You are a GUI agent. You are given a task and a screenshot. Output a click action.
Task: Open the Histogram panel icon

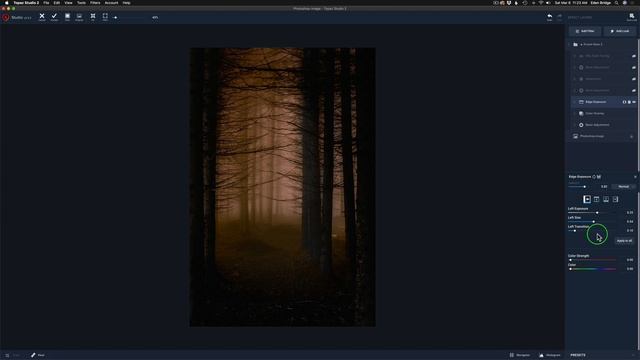pos(541,355)
